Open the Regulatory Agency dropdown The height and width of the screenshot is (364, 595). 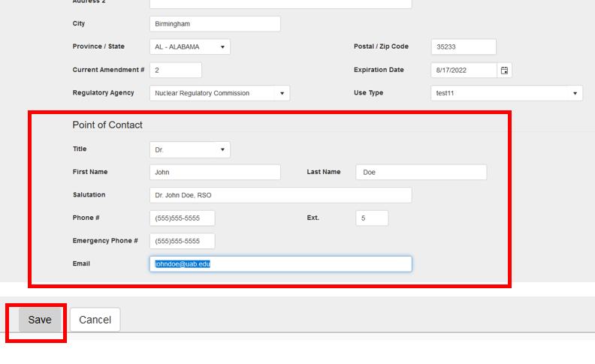pos(219,93)
